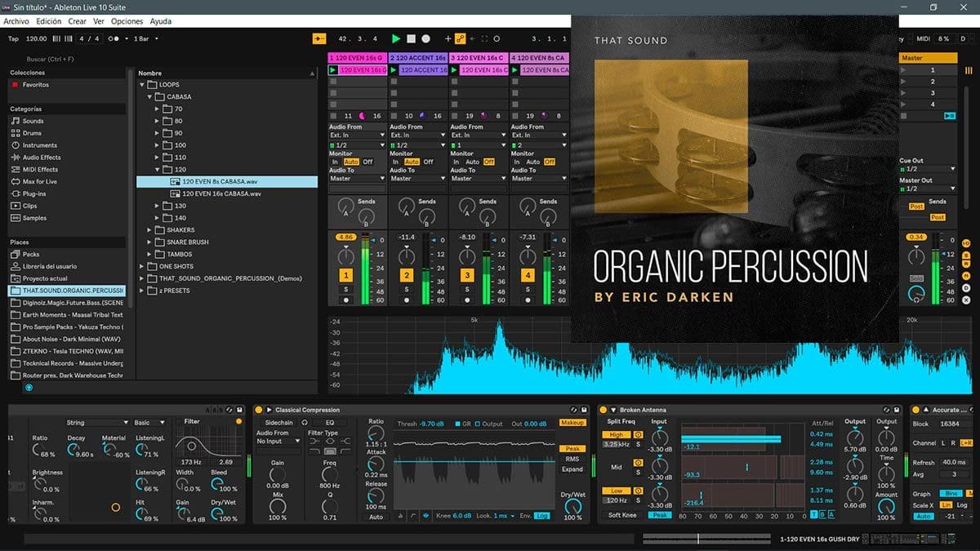Set track 3 Monitor to Auto
Screen dimensions: 980x551
point(472,162)
